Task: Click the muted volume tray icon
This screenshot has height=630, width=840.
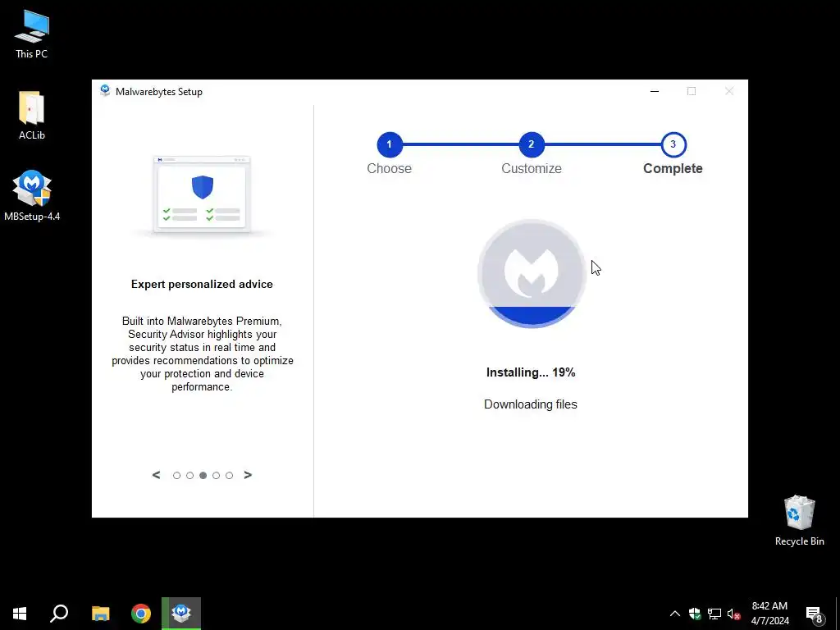Action: 734,614
